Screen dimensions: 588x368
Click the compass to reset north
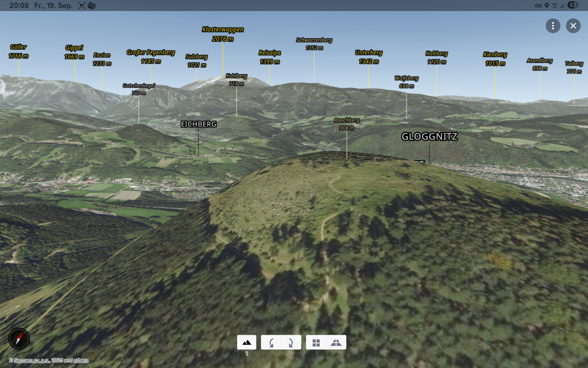pyautogui.click(x=19, y=339)
